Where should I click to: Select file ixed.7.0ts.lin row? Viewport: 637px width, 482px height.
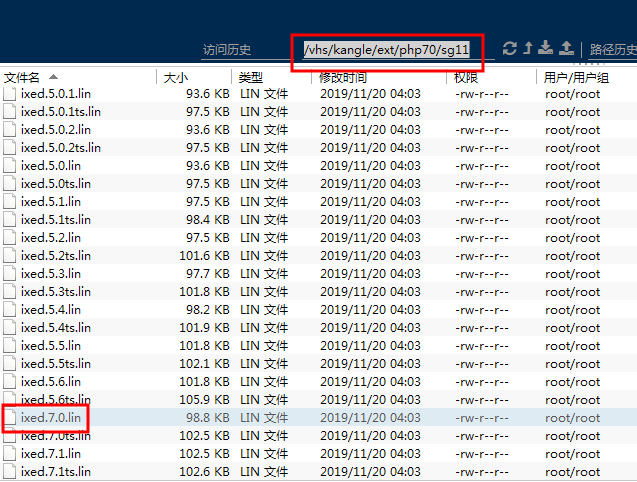tap(56, 436)
